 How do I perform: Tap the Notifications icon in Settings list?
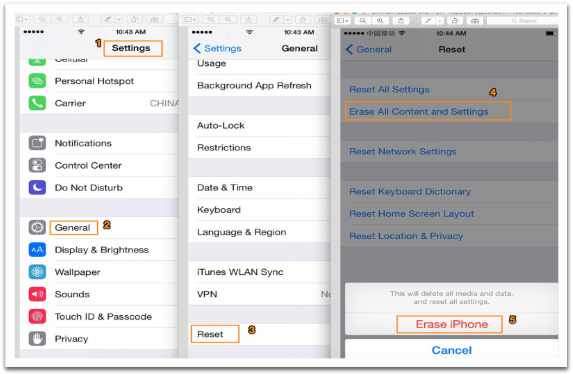tap(37, 143)
